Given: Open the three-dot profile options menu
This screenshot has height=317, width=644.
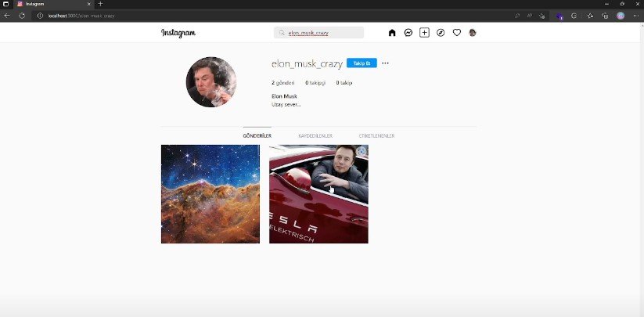Looking at the screenshot, I should 385,63.
